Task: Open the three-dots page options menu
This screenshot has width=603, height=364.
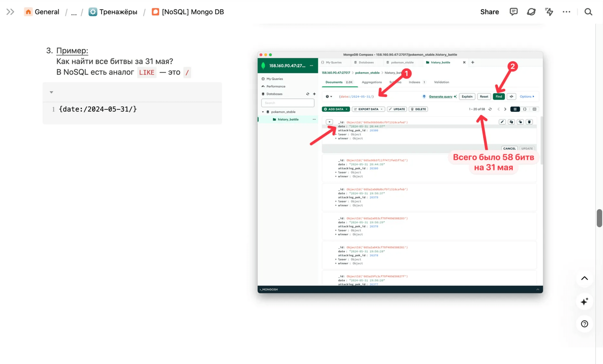Action: tap(566, 12)
